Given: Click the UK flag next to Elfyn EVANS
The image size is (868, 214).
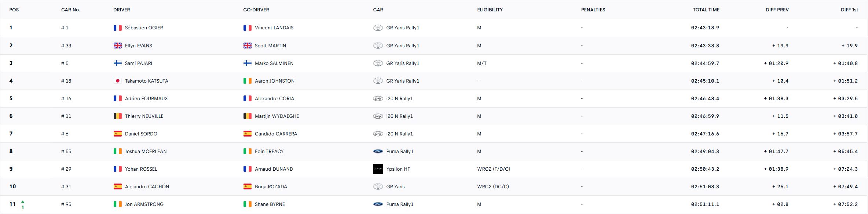Looking at the screenshot, I should coord(117,46).
